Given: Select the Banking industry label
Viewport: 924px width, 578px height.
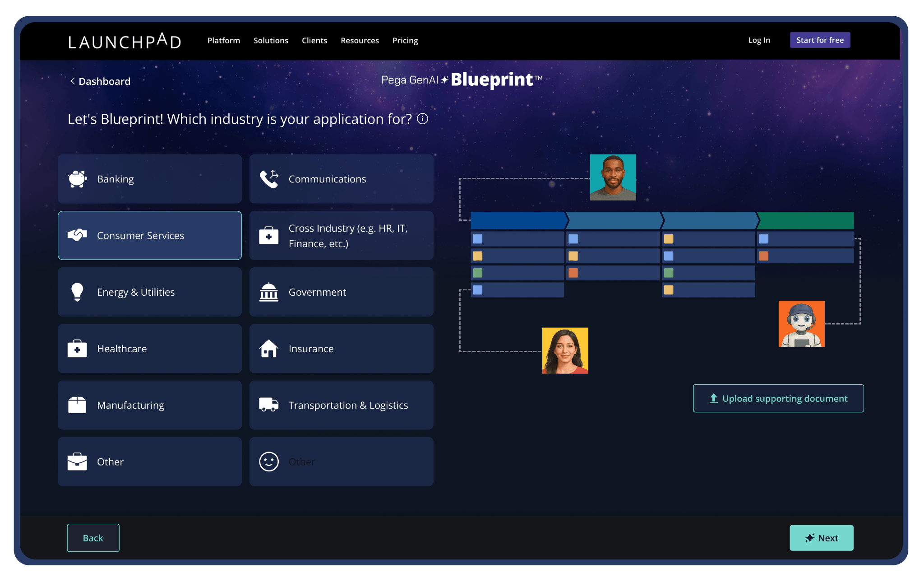Looking at the screenshot, I should 115,179.
